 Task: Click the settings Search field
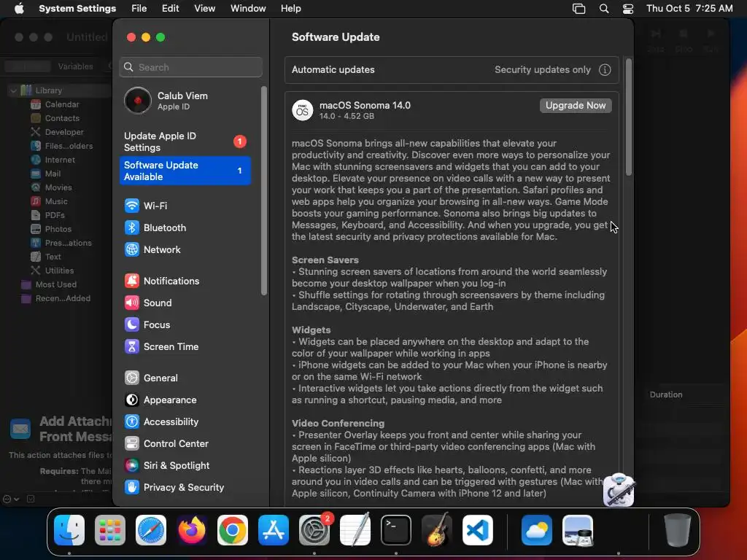coord(190,67)
